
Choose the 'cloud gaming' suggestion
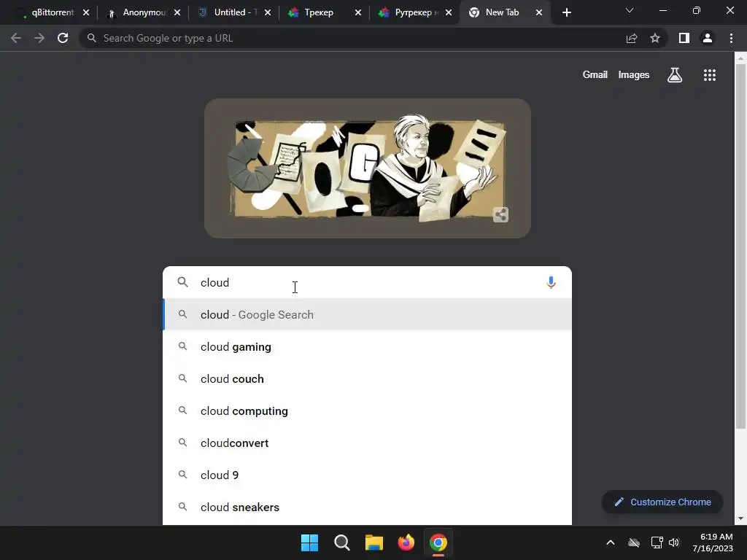pos(368,346)
